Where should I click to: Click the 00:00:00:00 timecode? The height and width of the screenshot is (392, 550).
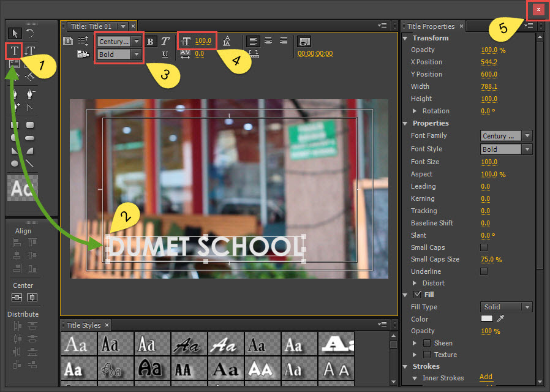(315, 54)
